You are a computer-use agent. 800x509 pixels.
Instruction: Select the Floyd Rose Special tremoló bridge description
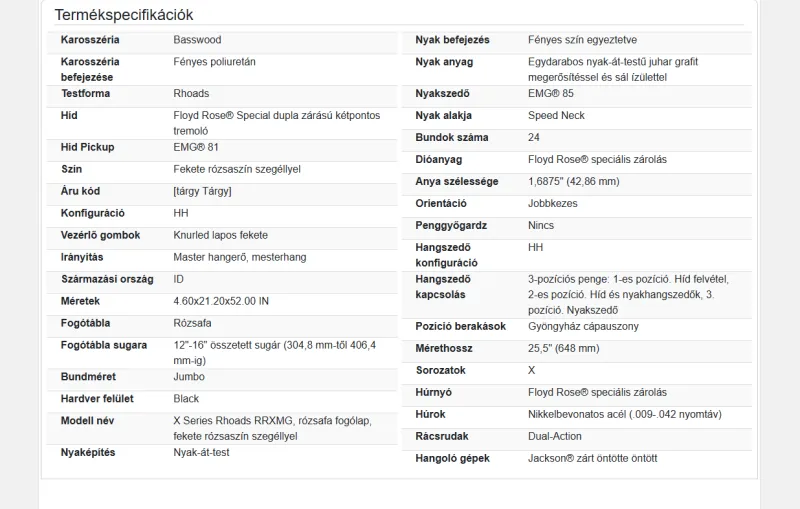click(x=276, y=123)
